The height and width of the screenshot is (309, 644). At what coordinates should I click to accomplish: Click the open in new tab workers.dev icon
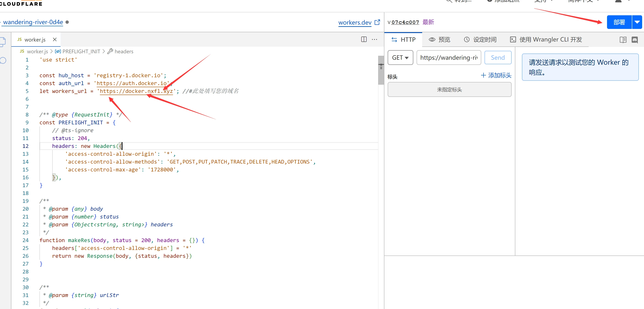[x=378, y=22]
